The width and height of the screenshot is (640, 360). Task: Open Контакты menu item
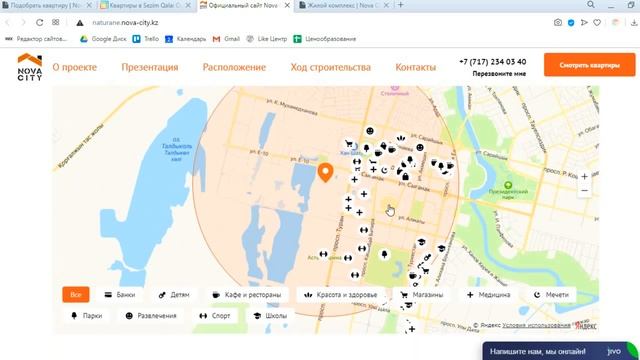[x=416, y=67]
